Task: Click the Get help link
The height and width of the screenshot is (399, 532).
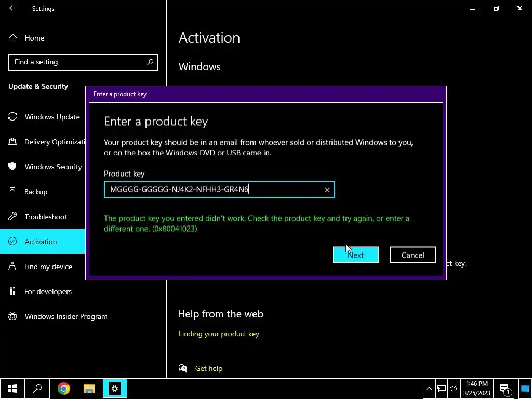Action: coord(209,368)
